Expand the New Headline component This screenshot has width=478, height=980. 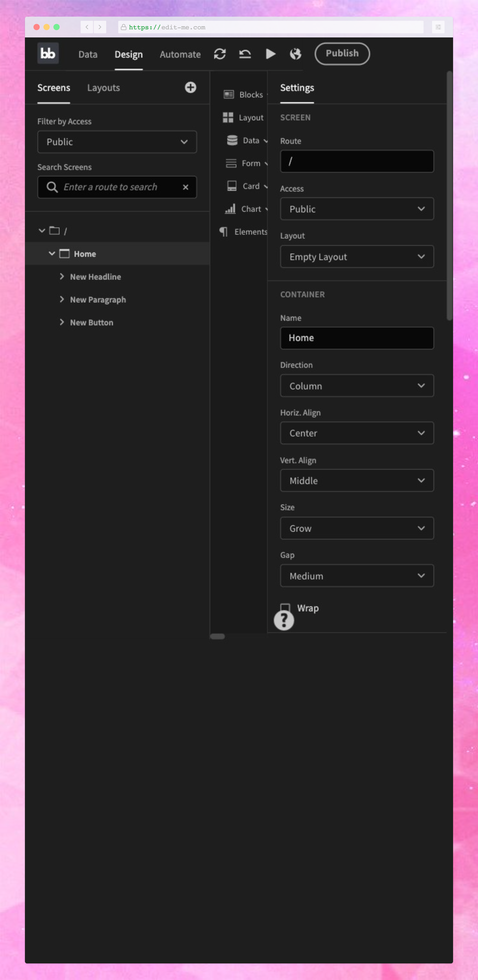pos(62,277)
